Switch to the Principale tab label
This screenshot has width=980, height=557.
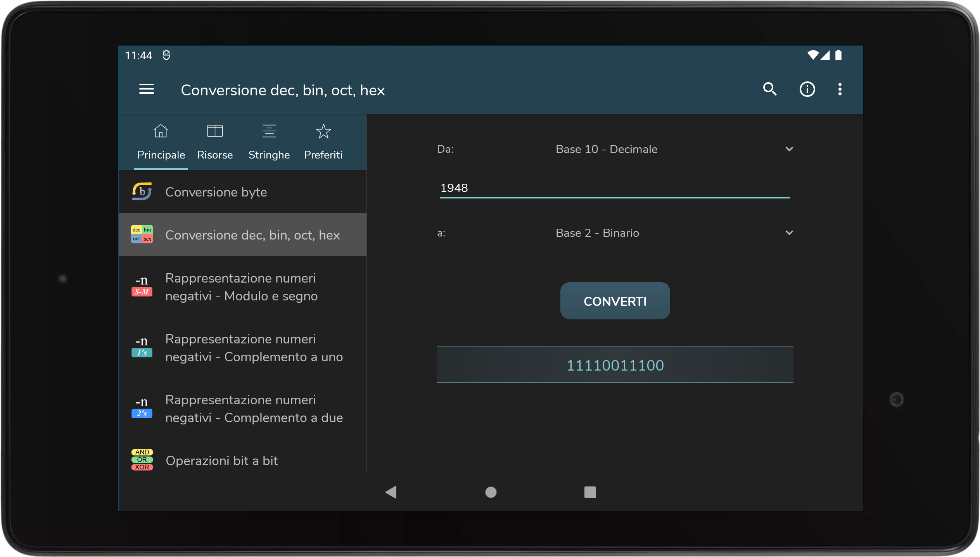click(161, 155)
